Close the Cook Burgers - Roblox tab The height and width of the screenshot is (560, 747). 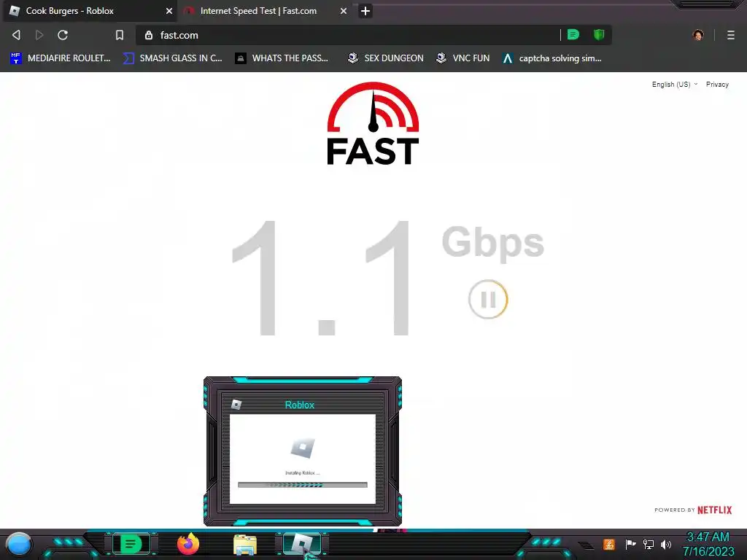[169, 11]
